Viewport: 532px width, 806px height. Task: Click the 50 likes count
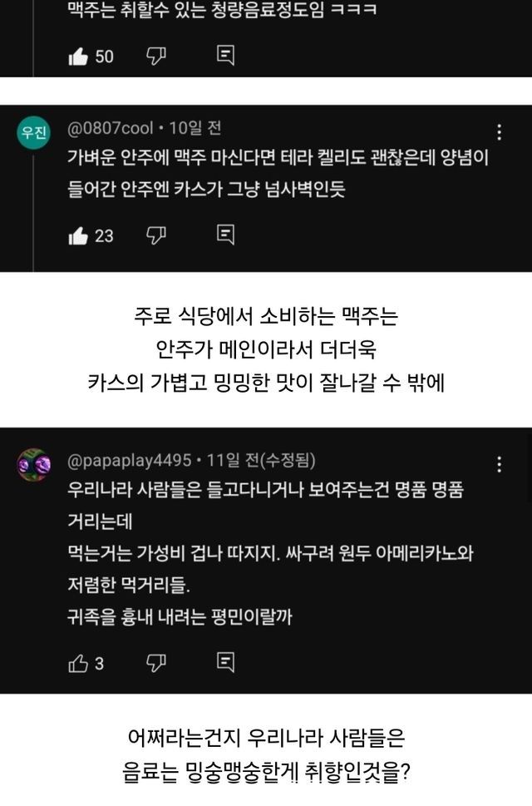click(x=104, y=57)
